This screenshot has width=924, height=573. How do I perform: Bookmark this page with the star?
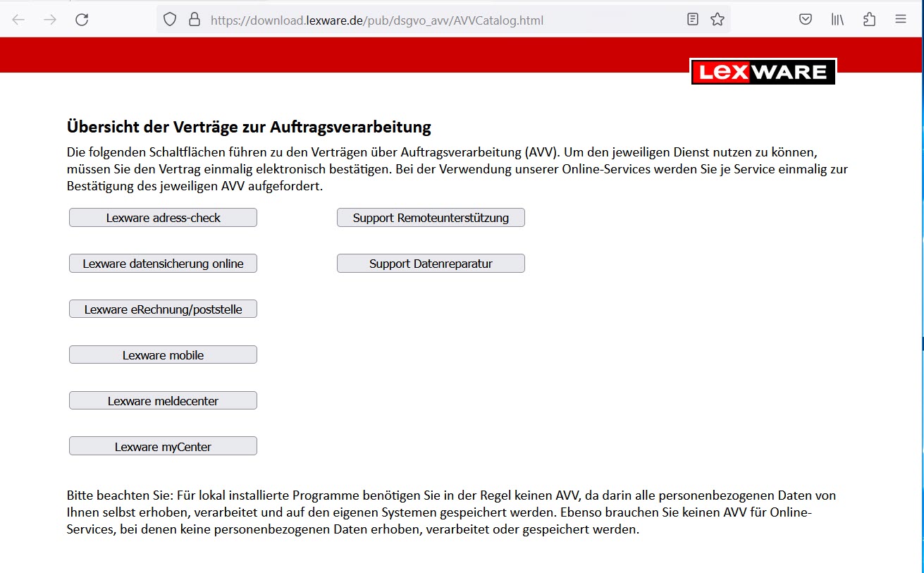[x=717, y=19]
